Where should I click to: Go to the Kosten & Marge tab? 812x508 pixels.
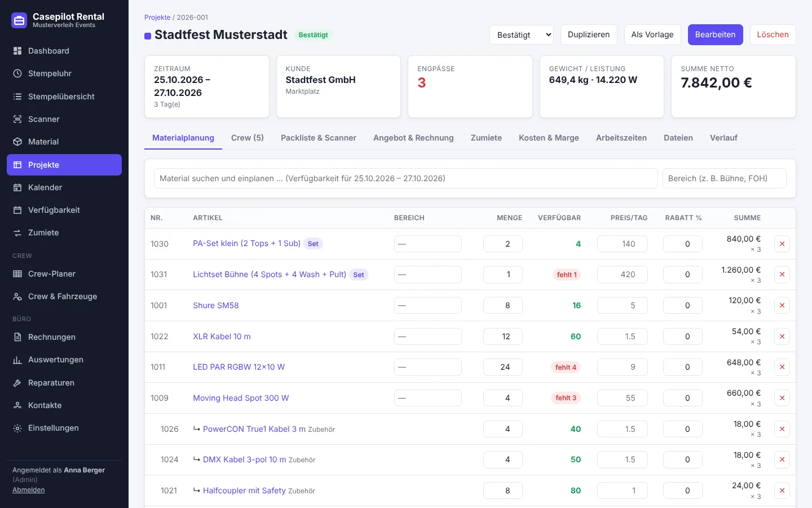pos(549,138)
